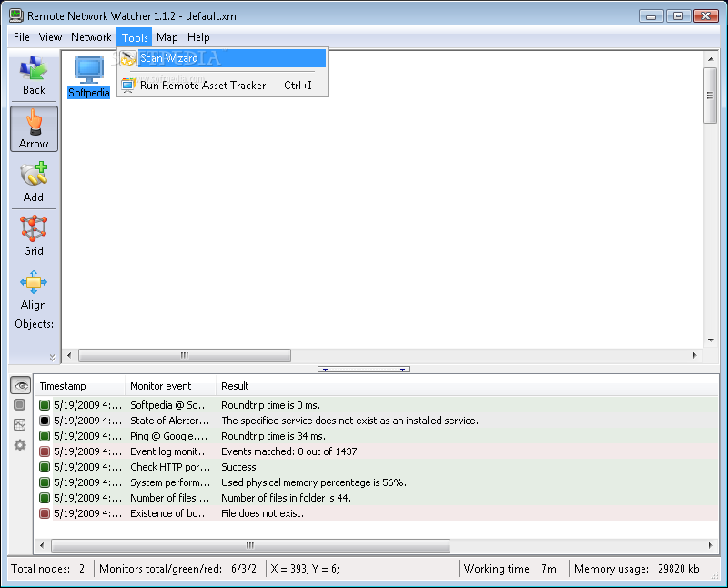Select 'Events matched: 0 out of 1437.' result

[x=290, y=451]
